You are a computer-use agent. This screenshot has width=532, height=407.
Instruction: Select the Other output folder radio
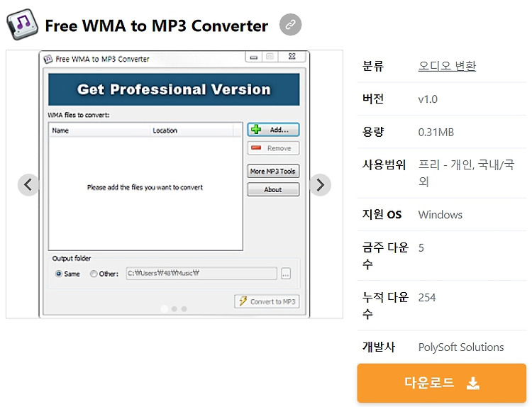(x=94, y=274)
